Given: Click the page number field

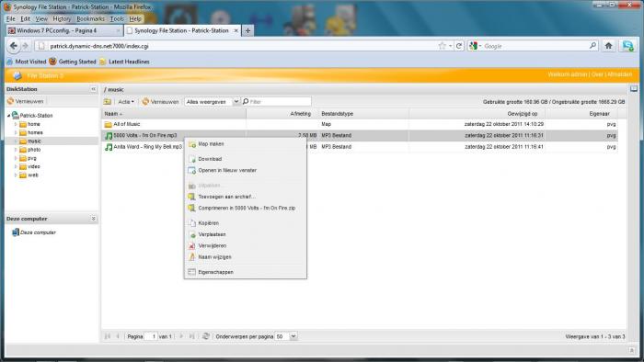Looking at the screenshot, I should coord(150,336).
